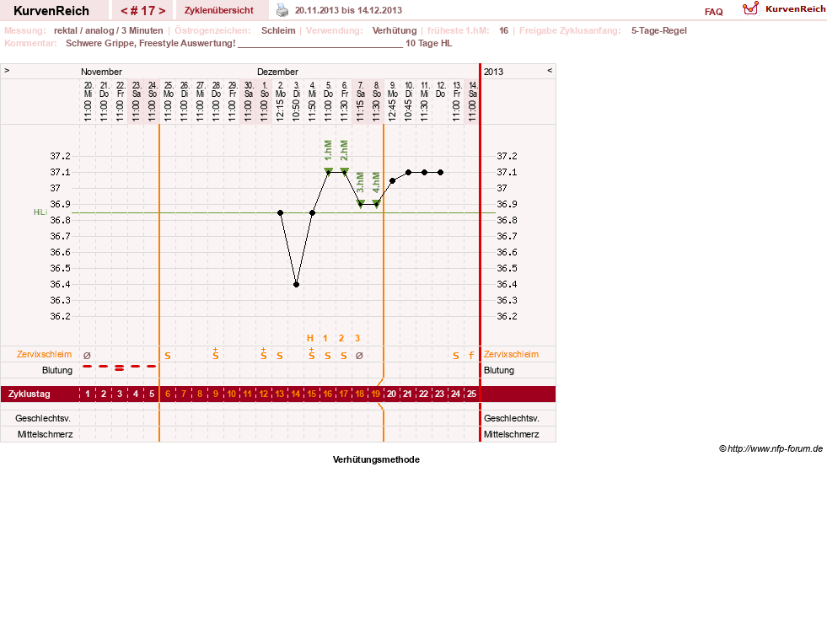Screen dimensions: 827x644
Task: Go to next cycle using '>' arrow after 17
Action: (162, 11)
